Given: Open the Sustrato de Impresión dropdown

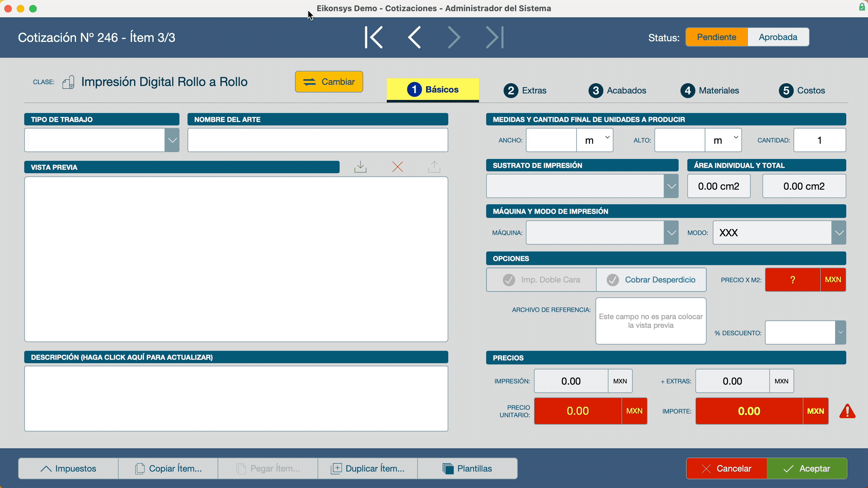Looking at the screenshot, I should click(x=671, y=186).
